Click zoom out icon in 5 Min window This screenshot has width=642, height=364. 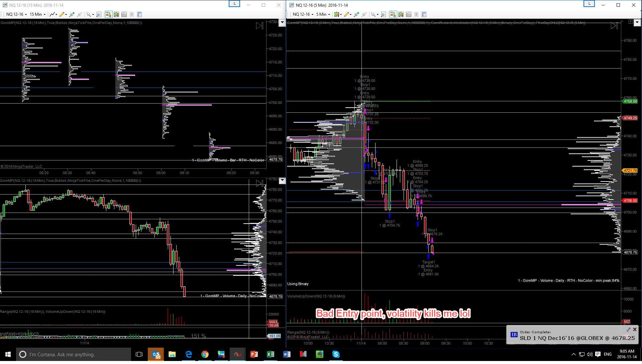point(364,14)
